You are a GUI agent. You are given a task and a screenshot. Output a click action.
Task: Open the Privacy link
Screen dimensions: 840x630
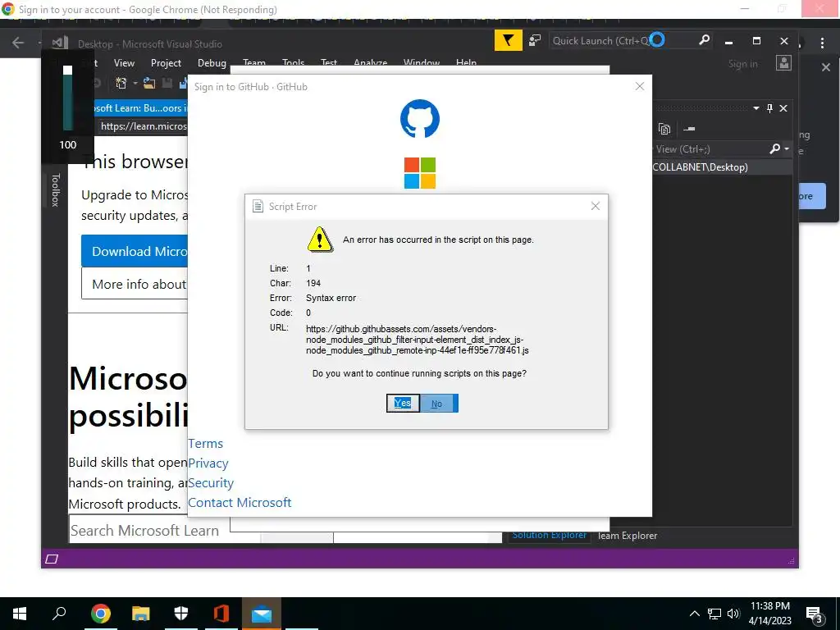pyautogui.click(x=208, y=463)
